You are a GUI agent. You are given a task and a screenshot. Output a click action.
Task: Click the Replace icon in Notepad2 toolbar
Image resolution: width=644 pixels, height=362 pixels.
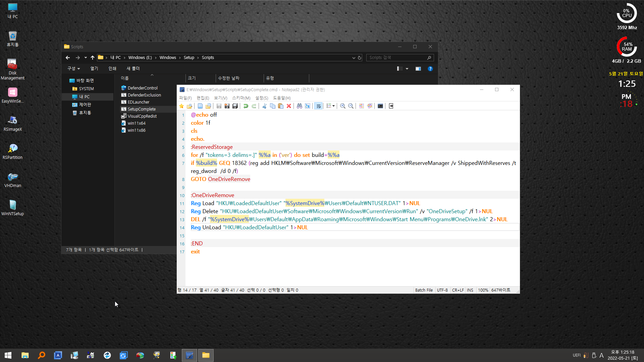pyautogui.click(x=308, y=106)
